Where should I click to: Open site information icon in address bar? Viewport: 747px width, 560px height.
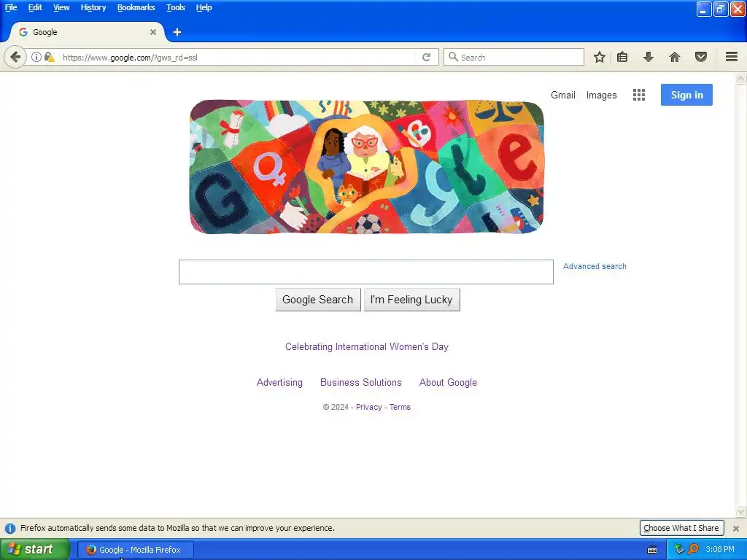tap(36, 57)
